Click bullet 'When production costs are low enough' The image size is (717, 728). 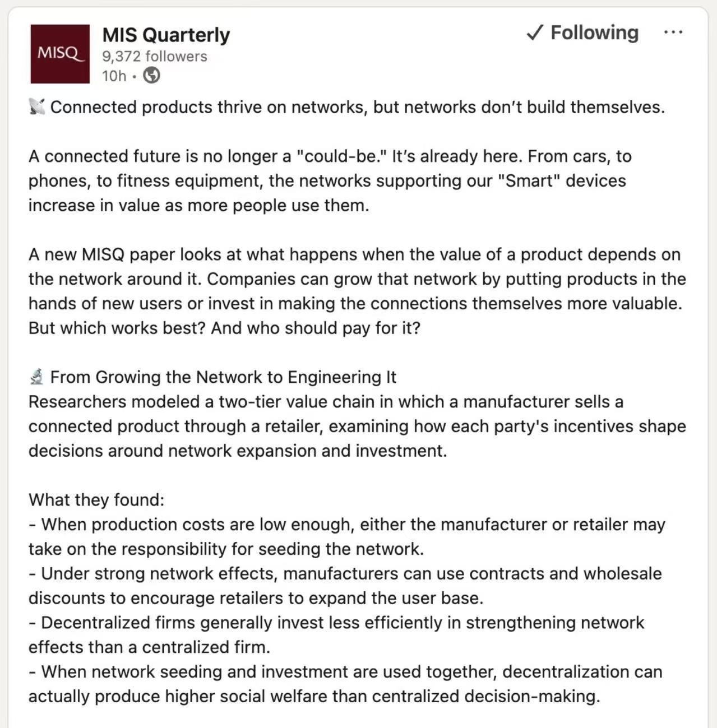[347, 536]
